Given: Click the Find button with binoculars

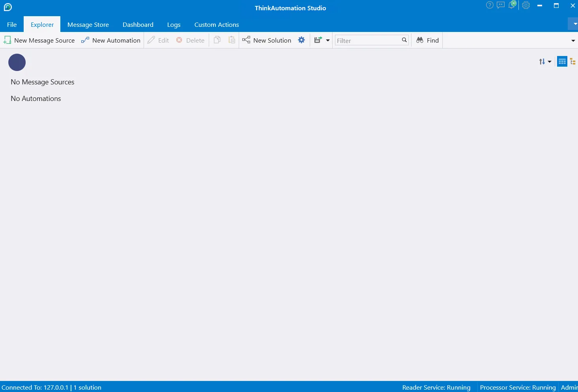Looking at the screenshot, I should [427, 40].
